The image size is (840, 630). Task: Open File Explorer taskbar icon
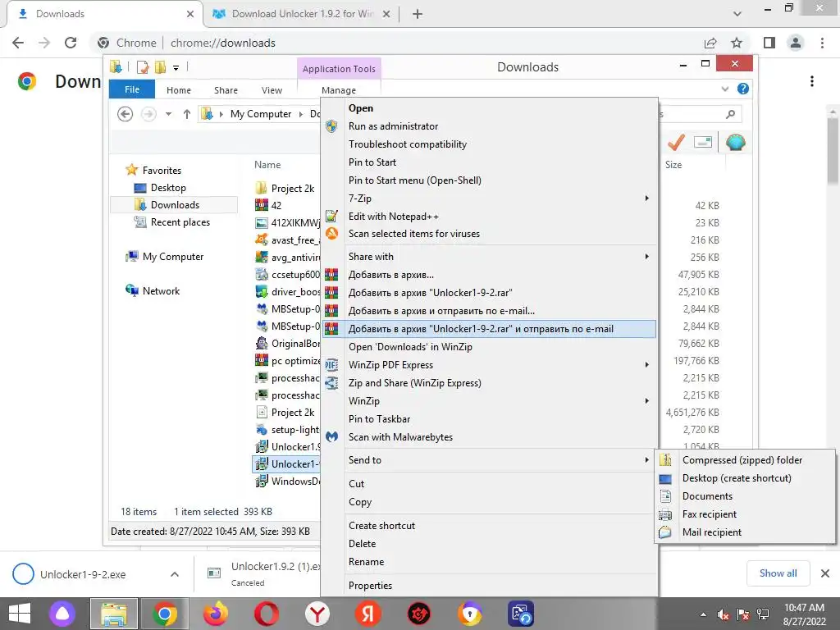coord(114,614)
